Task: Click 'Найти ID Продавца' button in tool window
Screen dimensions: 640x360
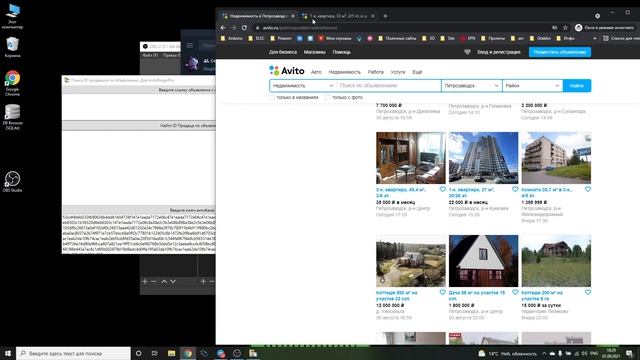Action: point(139,126)
